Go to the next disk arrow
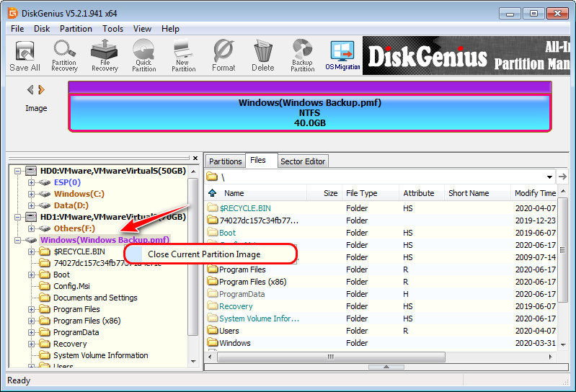 click(x=42, y=89)
